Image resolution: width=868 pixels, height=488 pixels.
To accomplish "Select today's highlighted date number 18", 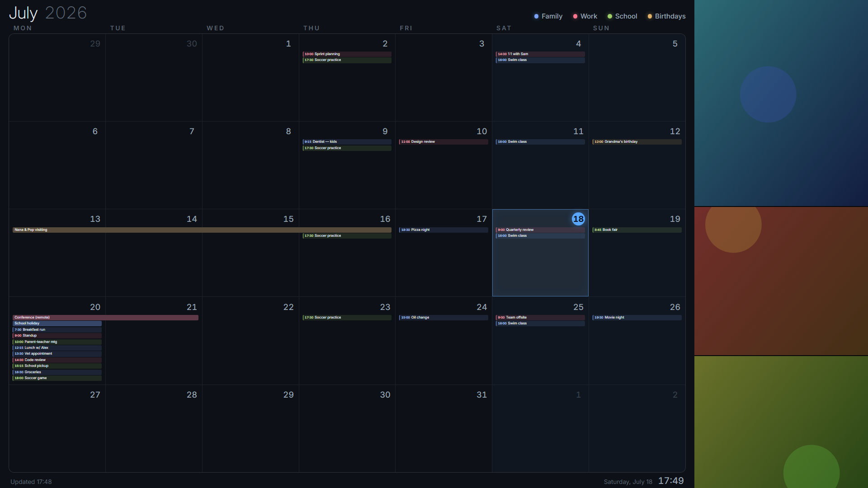I will coord(578,219).
